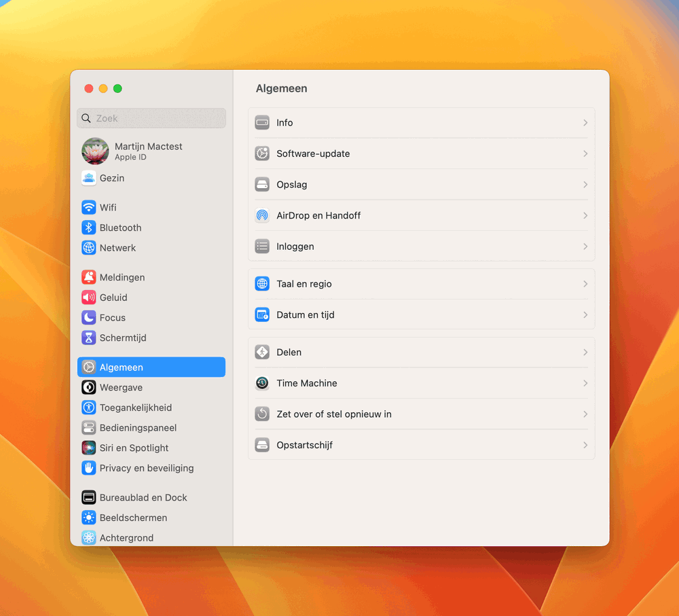Screen dimensions: 679x616
Task: Click the Weergave appearance icon
Action: tap(89, 387)
